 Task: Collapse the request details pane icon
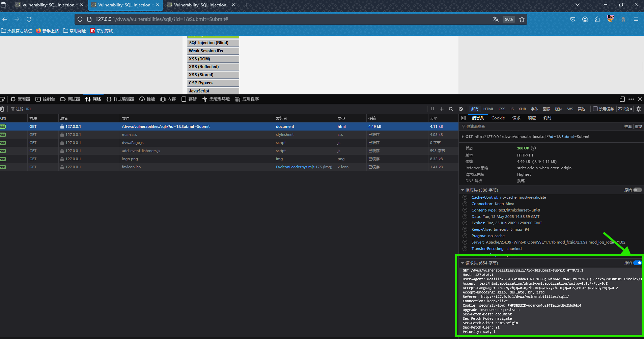(x=464, y=118)
